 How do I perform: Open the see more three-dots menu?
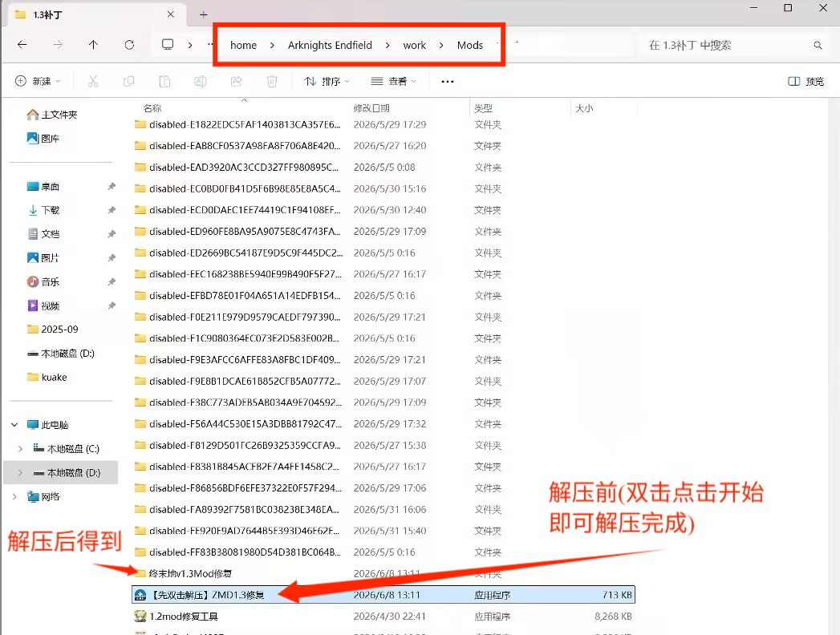[x=448, y=82]
